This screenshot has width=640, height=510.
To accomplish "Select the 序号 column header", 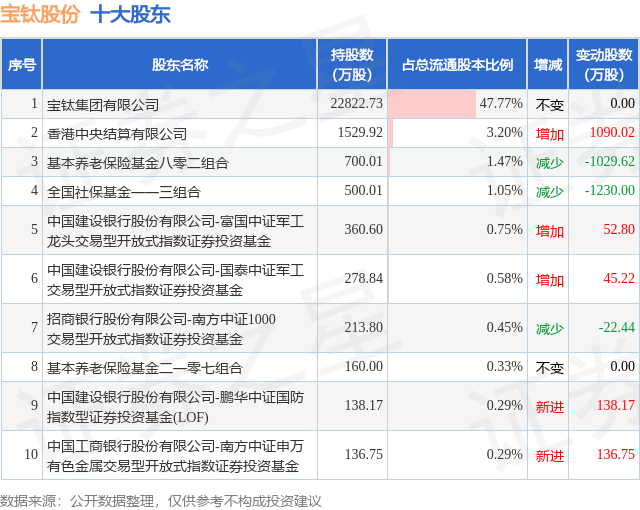I will [22, 64].
